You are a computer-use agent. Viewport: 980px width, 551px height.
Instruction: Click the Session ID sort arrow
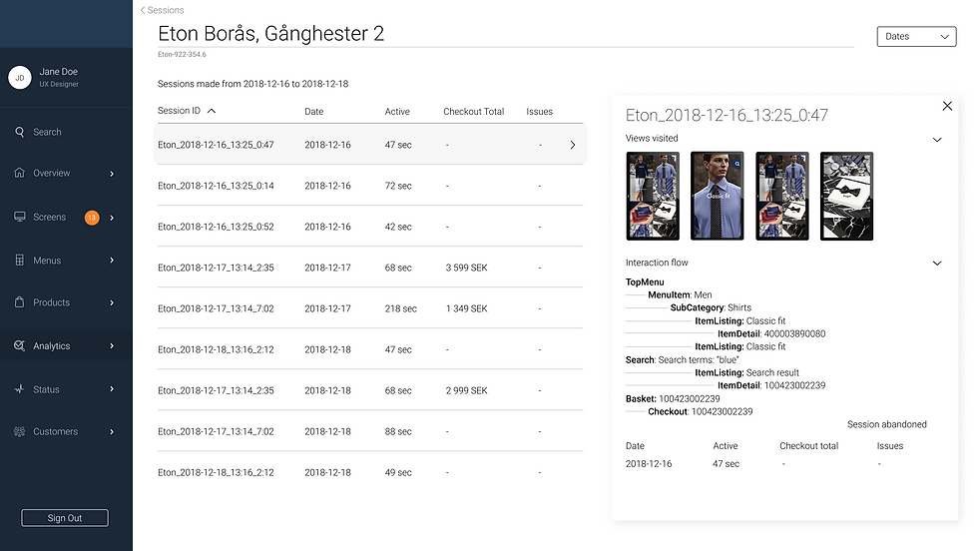tap(212, 111)
